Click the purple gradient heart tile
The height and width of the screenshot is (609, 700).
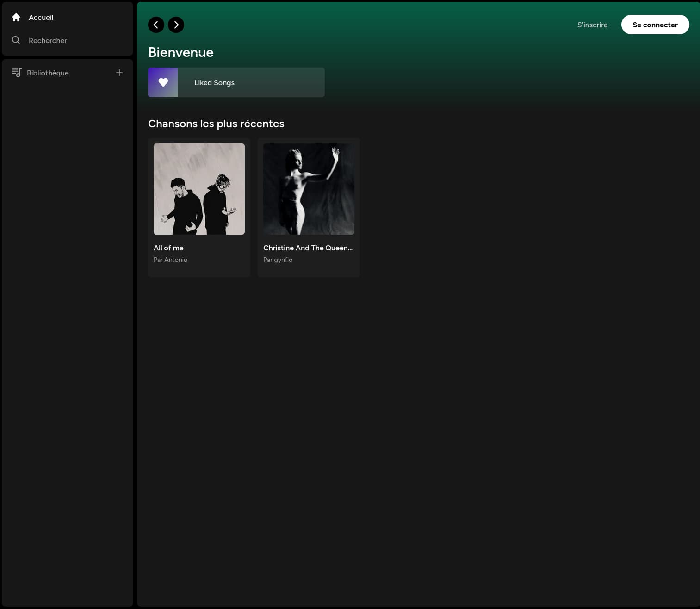163,82
